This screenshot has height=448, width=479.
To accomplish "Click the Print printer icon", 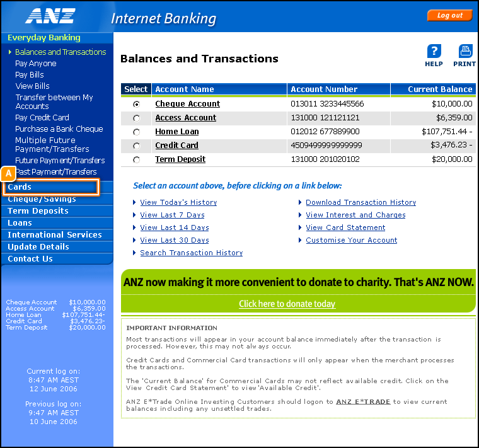I will point(465,51).
